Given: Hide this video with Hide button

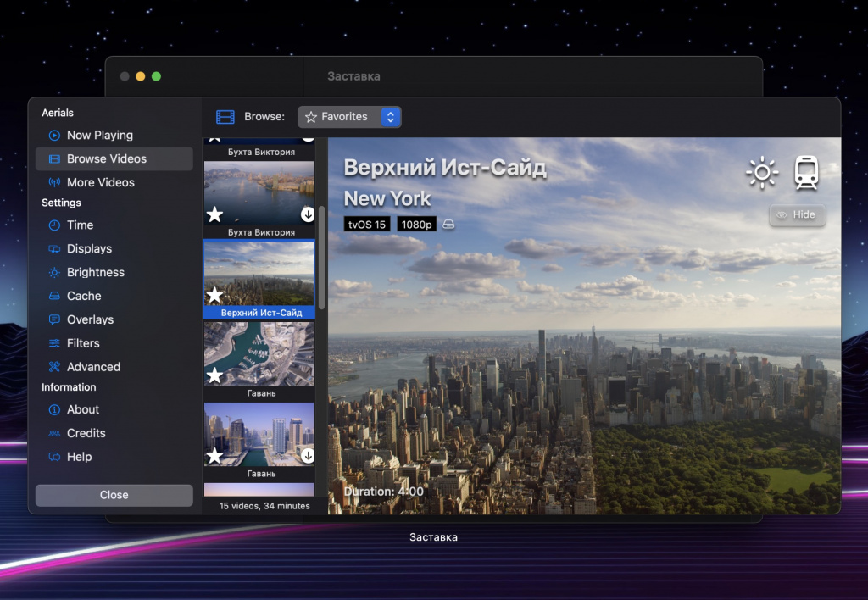Looking at the screenshot, I should (797, 214).
